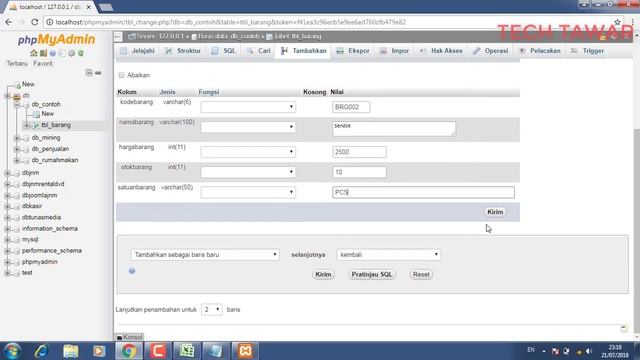This screenshot has width=640, height=360.
Task: Click the Pratinjau SQL button
Action: pos(372,274)
